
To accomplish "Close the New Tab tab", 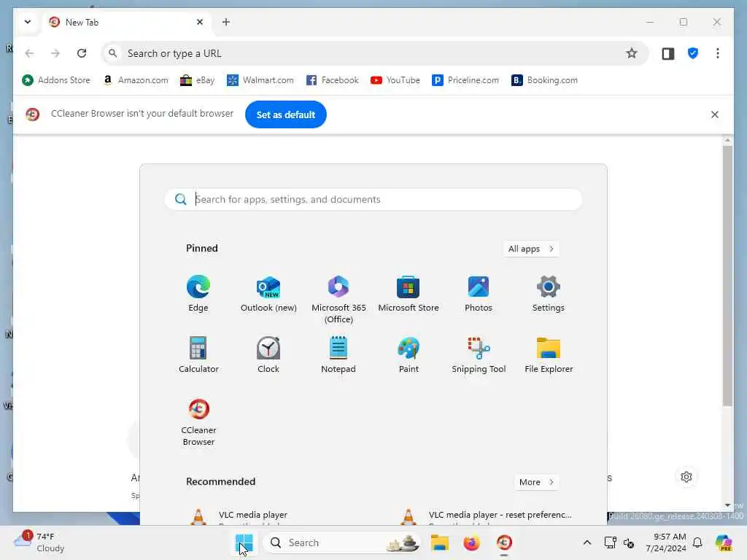I will [x=200, y=22].
